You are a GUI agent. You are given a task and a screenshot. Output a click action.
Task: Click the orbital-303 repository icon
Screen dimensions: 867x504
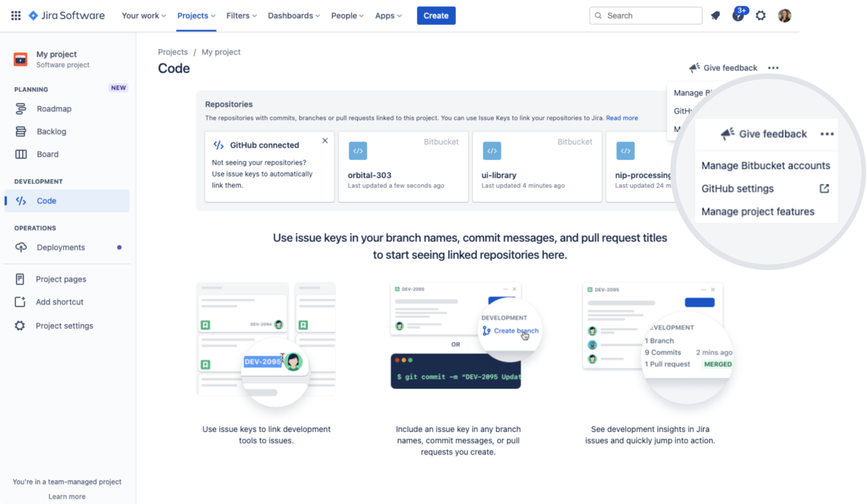[357, 150]
